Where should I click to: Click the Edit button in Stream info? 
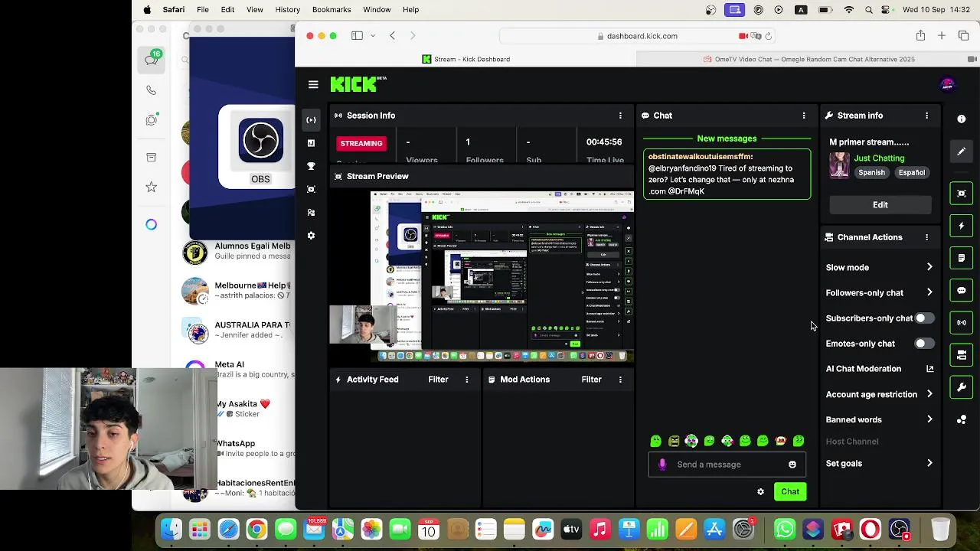tap(880, 205)
